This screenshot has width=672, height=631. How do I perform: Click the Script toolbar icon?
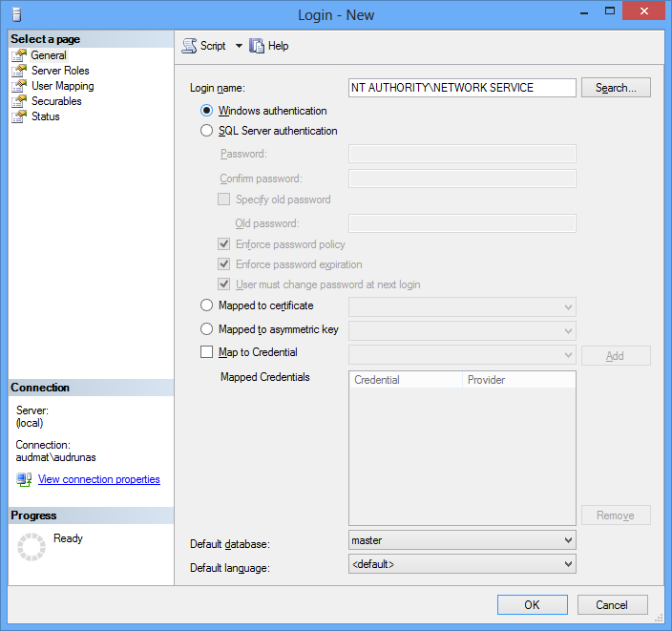pos(189,46)
